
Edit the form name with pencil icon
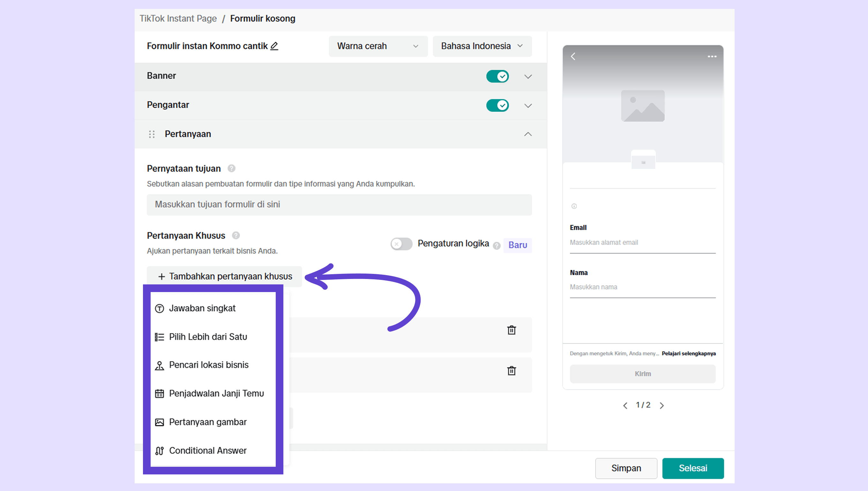[274, 46]
